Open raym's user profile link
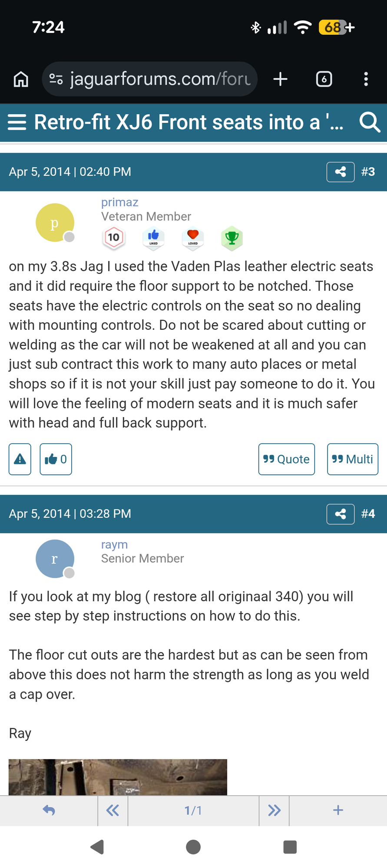The width and height of the screenshot is (387, 868). pos(114,545)
